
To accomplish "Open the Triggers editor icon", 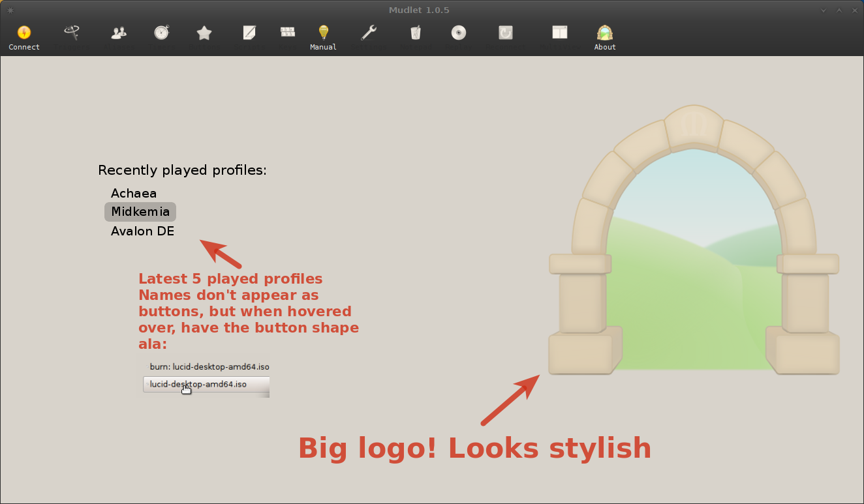I will pyautogui.click(x=72, y=33).
